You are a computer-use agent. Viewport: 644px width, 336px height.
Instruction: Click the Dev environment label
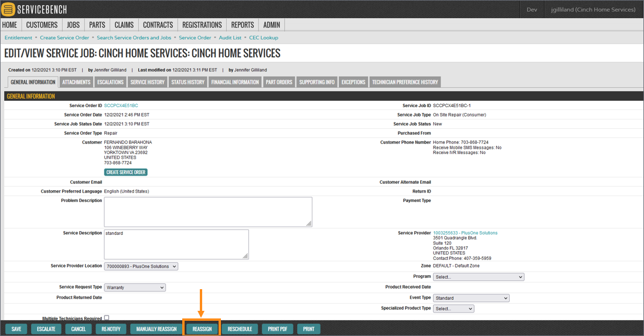tap(532, 9)
